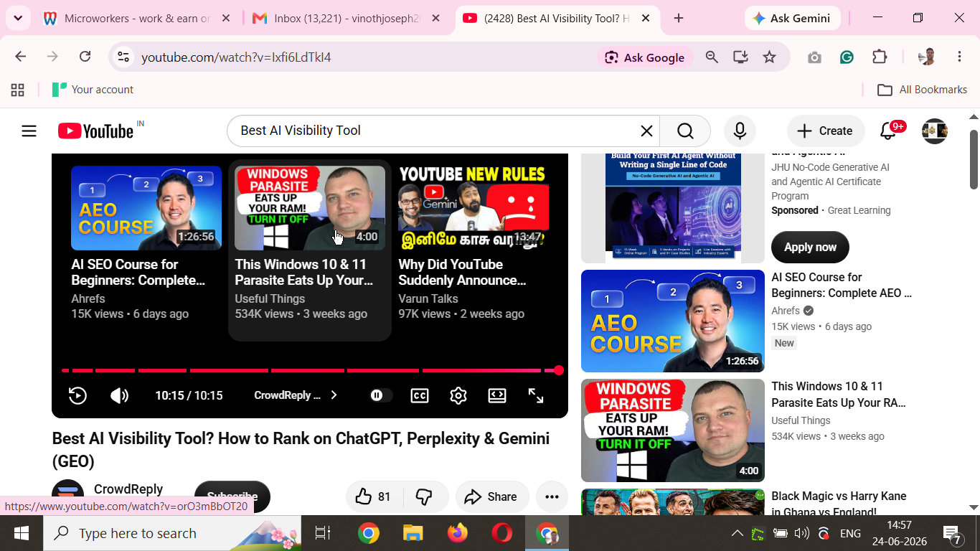Open the tab search dropdown arrow
The width and height of the screenshot is (980, 551).
coord(17,19)
